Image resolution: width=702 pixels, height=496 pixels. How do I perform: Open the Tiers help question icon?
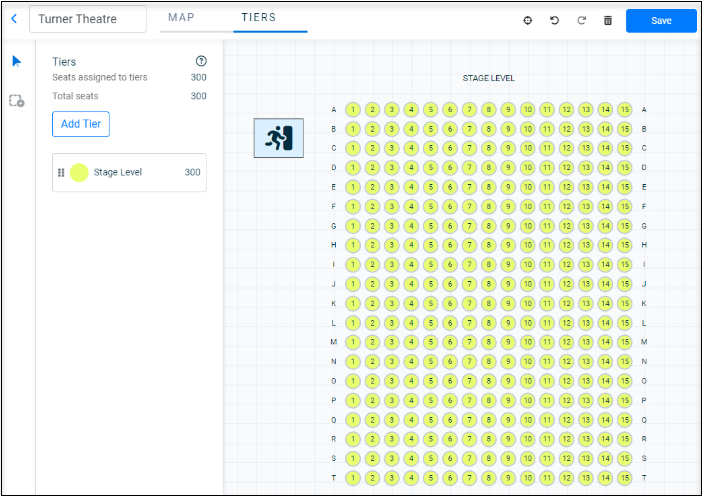click(201, 61)
